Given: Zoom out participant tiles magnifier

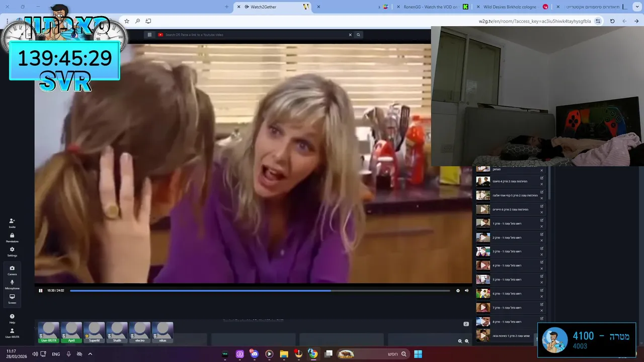Looking at the screenshot, I should click(467, 341).
